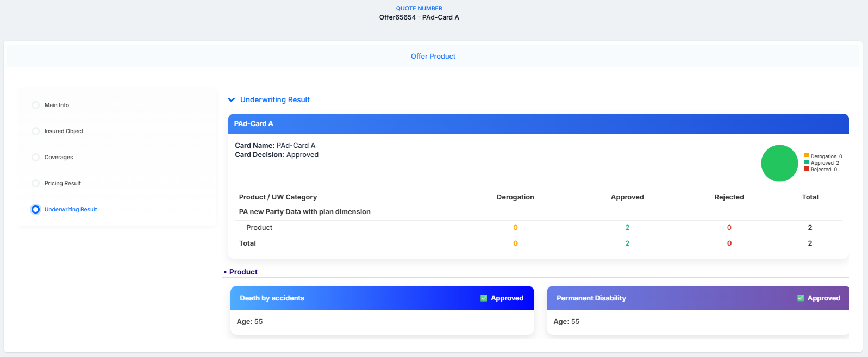The image size is (868, 357).
Task: Click the PAd-Card A card header
Action: pos(538,124)
